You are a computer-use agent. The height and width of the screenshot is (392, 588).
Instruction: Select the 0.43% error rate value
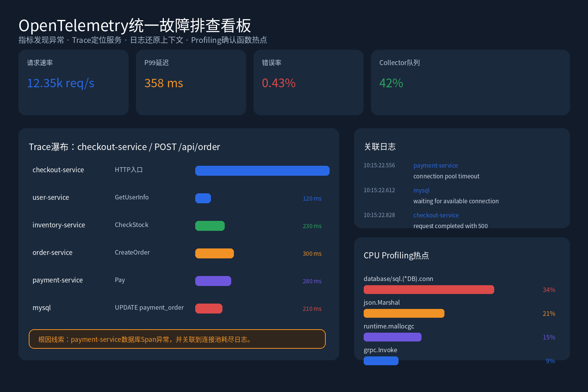pos(279,83)
